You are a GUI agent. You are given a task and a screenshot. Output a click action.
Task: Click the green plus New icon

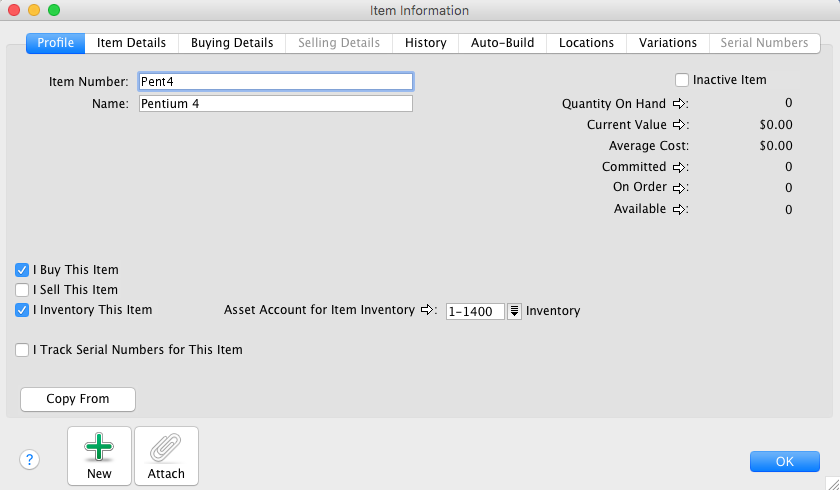99,448
